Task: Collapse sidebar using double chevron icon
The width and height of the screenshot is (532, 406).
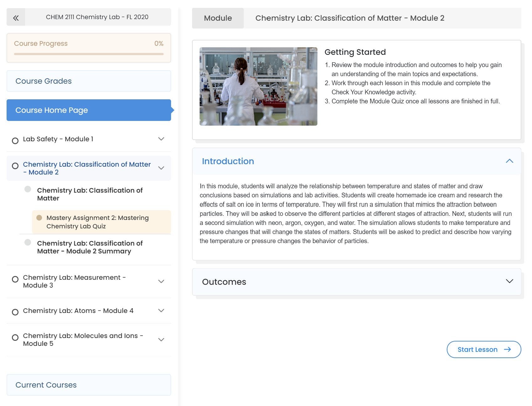Action: [x=16, y=18]
